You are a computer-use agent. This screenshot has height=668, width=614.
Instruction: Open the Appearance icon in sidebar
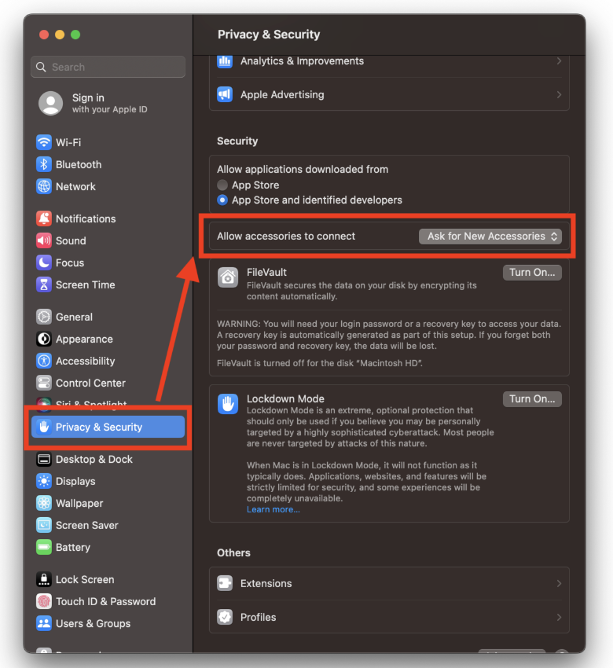click(44, 339)
